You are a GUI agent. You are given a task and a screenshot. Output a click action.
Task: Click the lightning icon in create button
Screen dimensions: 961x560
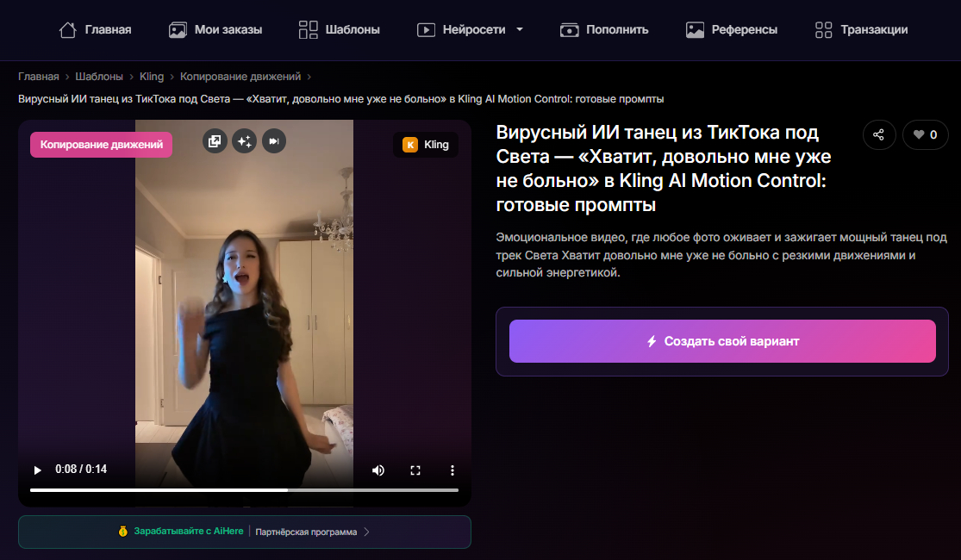(652, 341)
